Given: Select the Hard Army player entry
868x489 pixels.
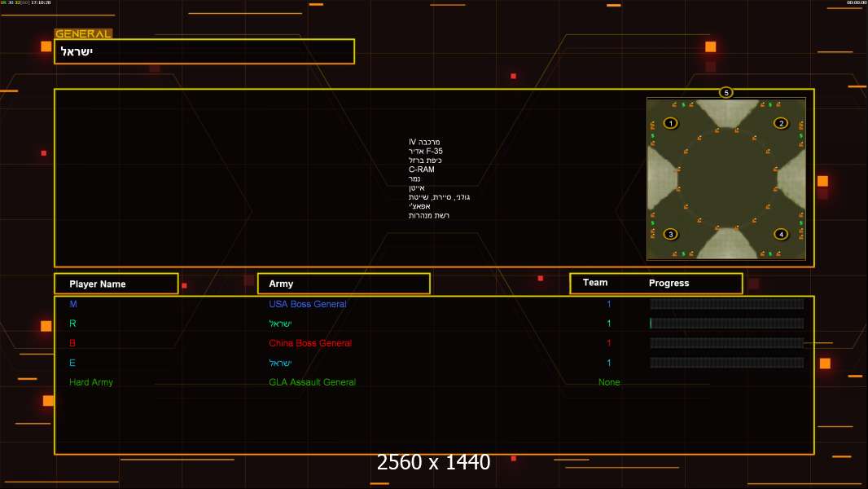Looking at the screenshot, I should 90,382.
